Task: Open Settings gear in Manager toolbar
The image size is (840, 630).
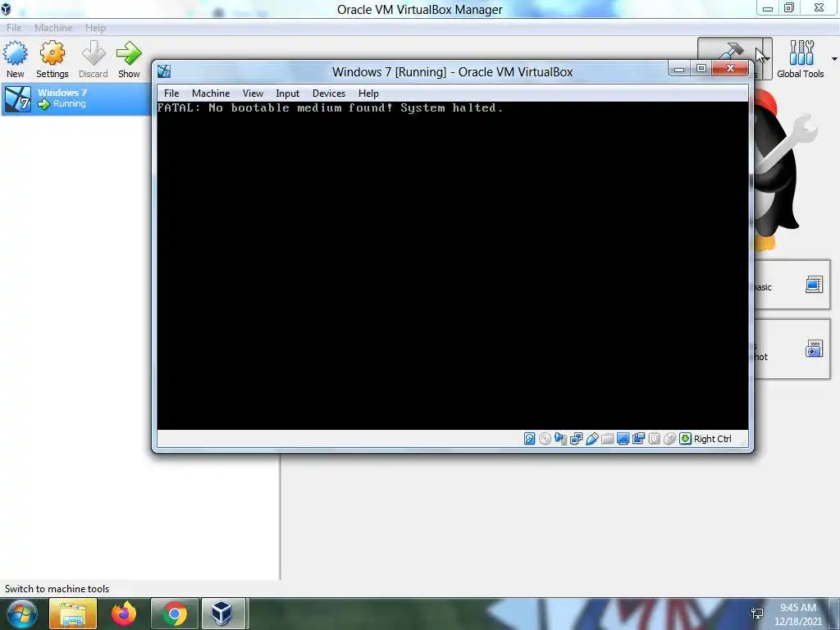Action: point(52,53)
